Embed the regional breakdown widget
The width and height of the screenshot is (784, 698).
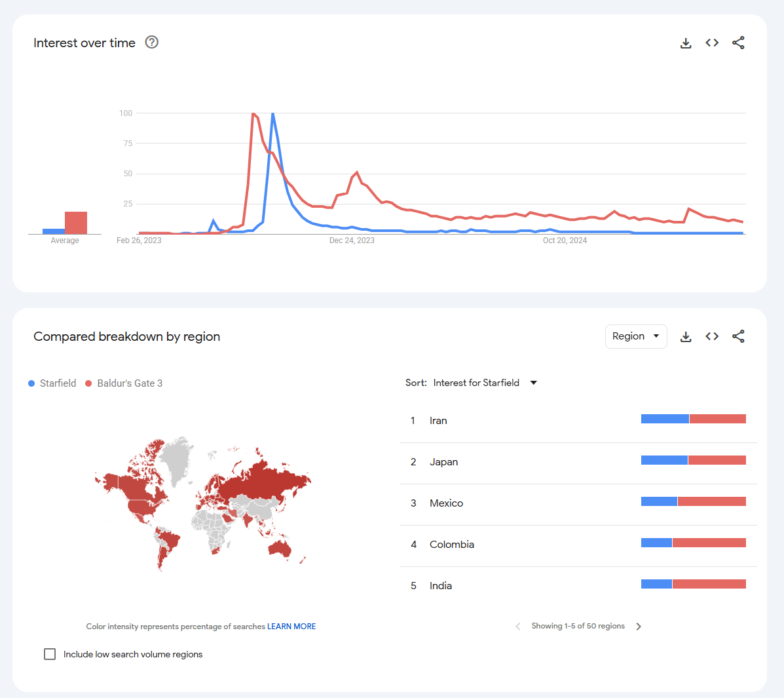(x=712, y=337)
